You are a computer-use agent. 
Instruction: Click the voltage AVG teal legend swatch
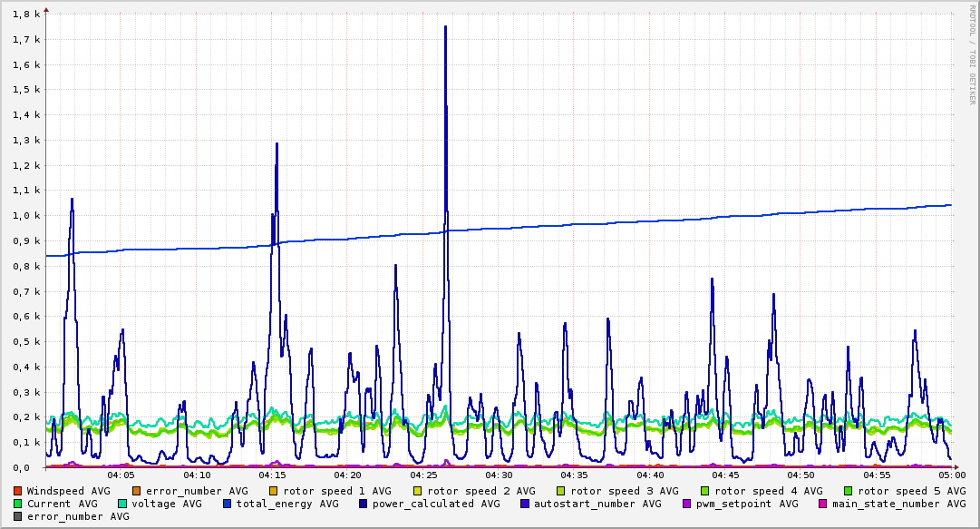(x=121, y=504)
